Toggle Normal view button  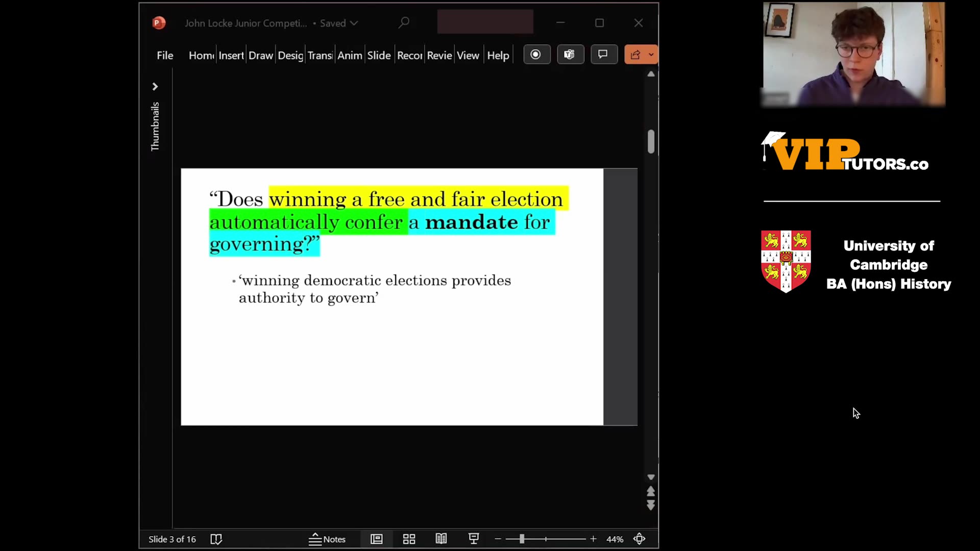coord(377,539)
